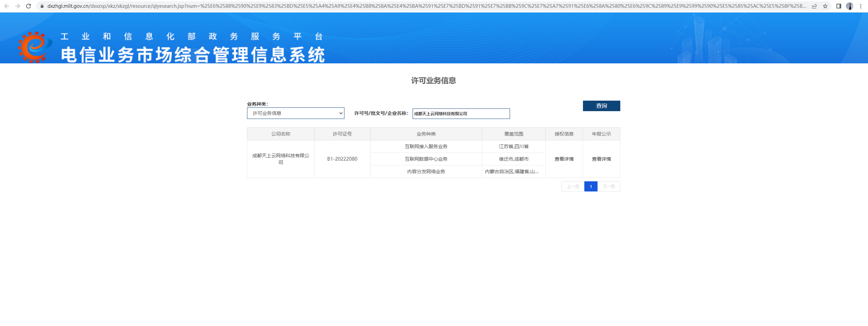Click the MIIT gear logo

[35, 47]
